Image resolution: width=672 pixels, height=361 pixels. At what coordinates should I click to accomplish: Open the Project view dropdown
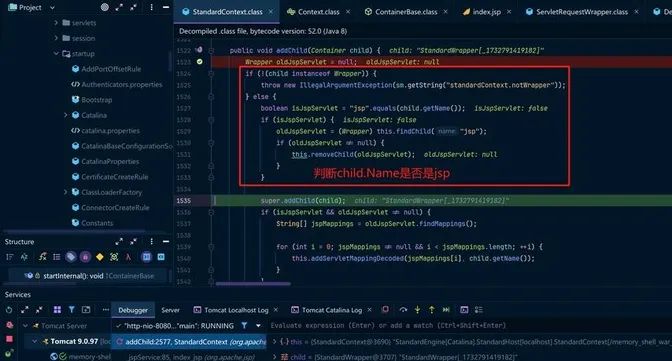tap(52, 8)
